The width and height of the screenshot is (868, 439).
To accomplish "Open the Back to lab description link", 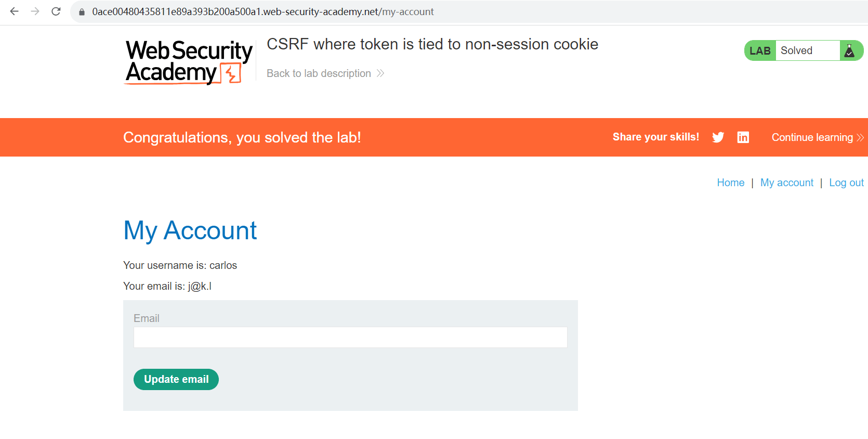I will click(319, 73).
